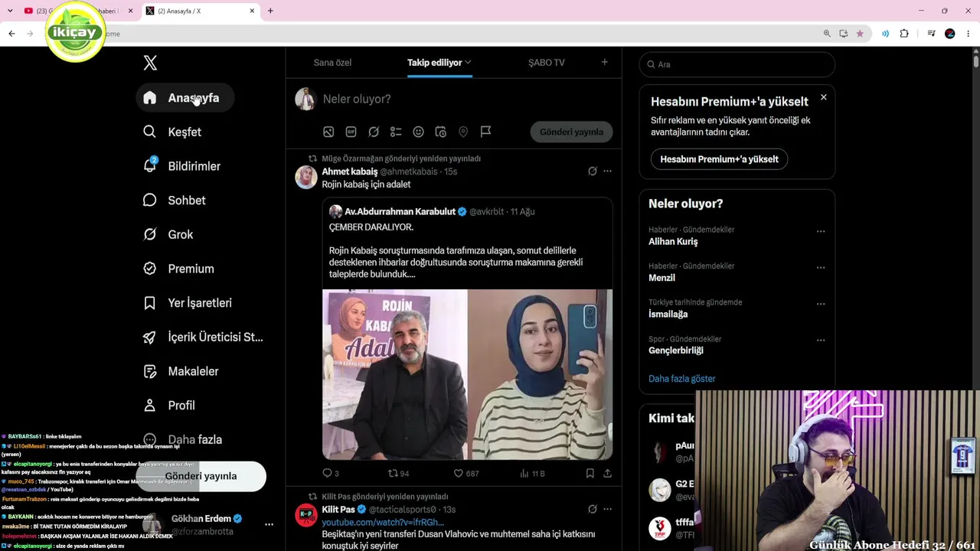Viewport: 980px width, 551px height.
Task: Open the İsmailağa trend
Action: pyautogui.click(x=668, y=315)
